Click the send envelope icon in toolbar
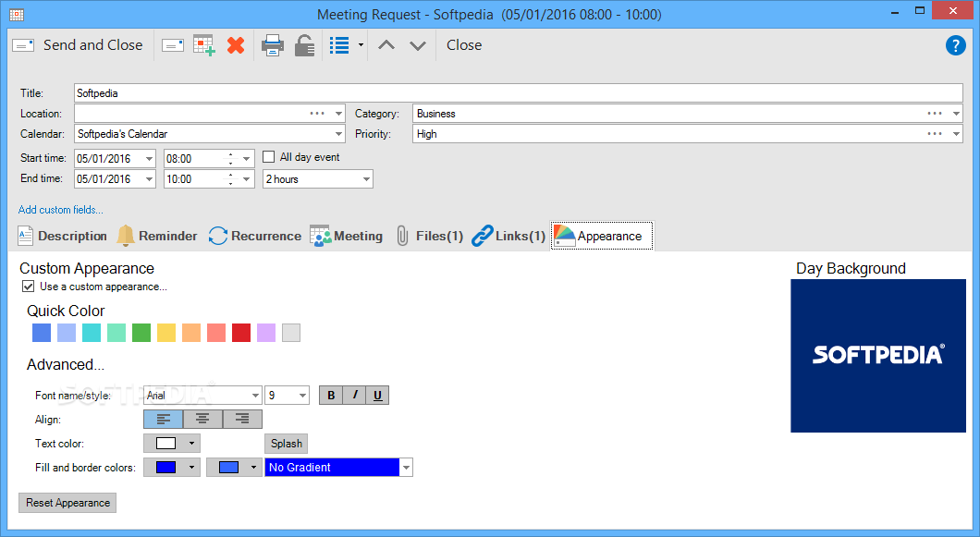 pos(173,45)
